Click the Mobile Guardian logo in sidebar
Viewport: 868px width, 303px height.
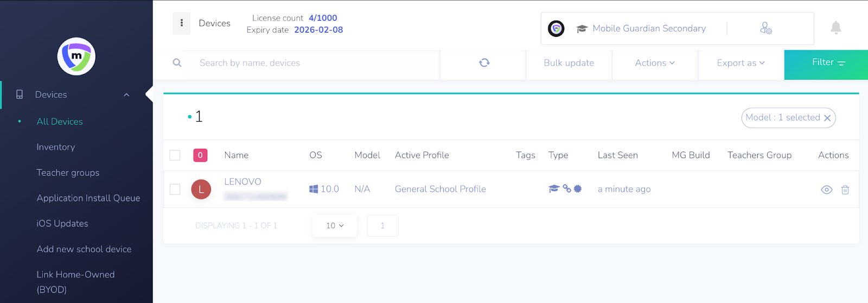pyautogui.click(x=76, y=56)
